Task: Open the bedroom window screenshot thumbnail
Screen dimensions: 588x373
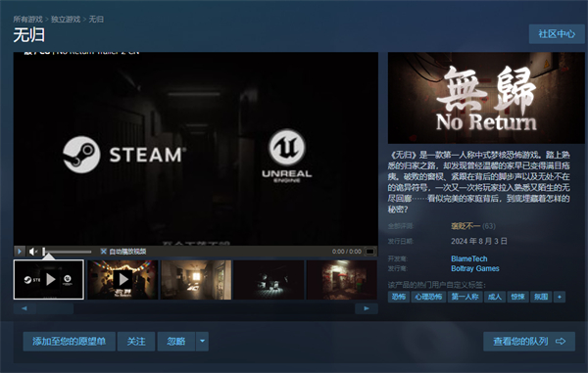Action: click(196, 279)
